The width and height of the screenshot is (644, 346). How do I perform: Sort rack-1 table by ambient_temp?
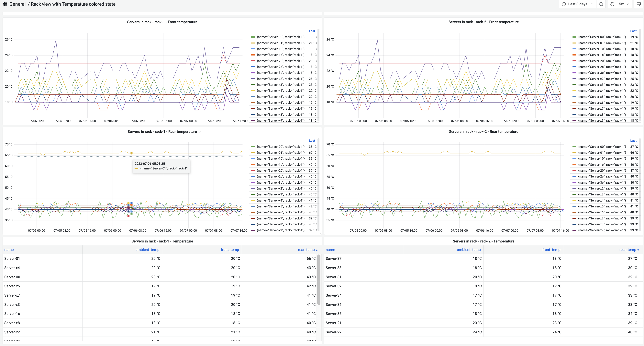(147, 250)
